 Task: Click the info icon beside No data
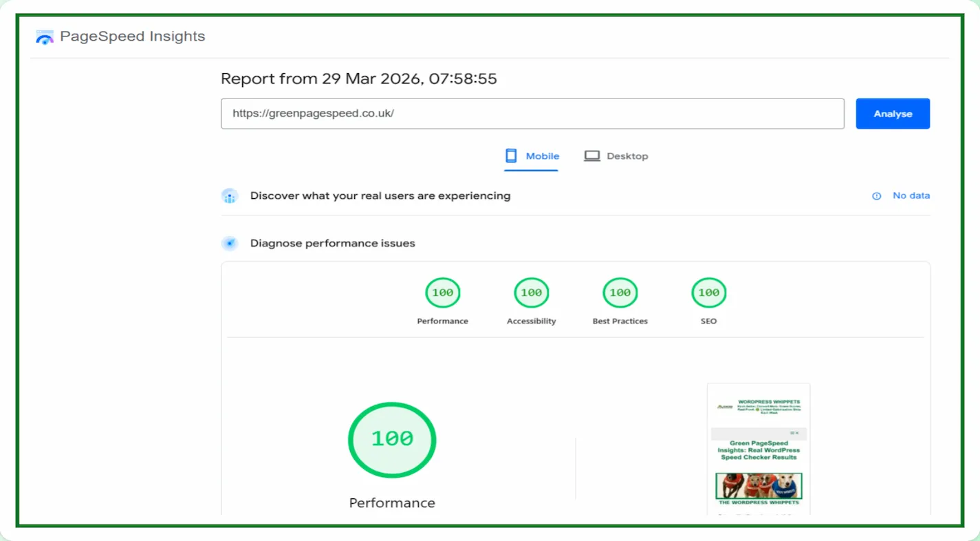point(877,196)
